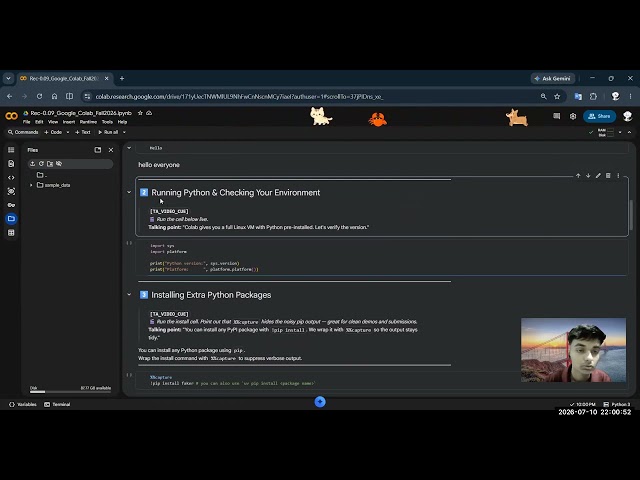
Task: Open the View menu
Action: (53, 122)
